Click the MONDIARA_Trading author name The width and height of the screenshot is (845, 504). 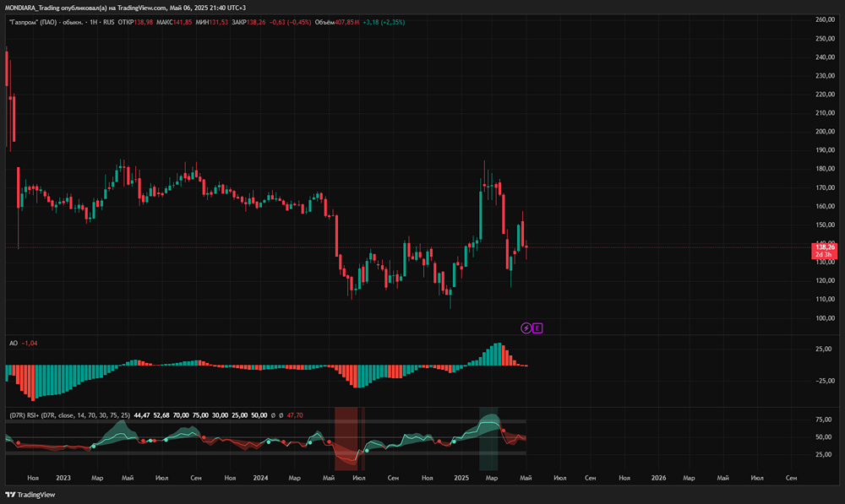pyautogui.click(x=32, y=8)
